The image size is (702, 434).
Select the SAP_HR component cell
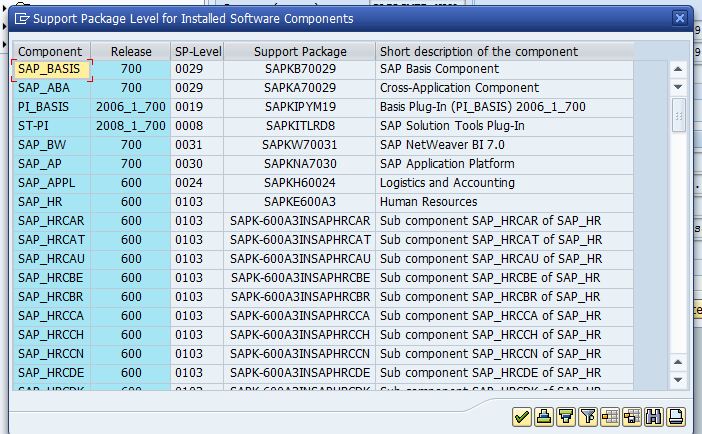(51, 202)
